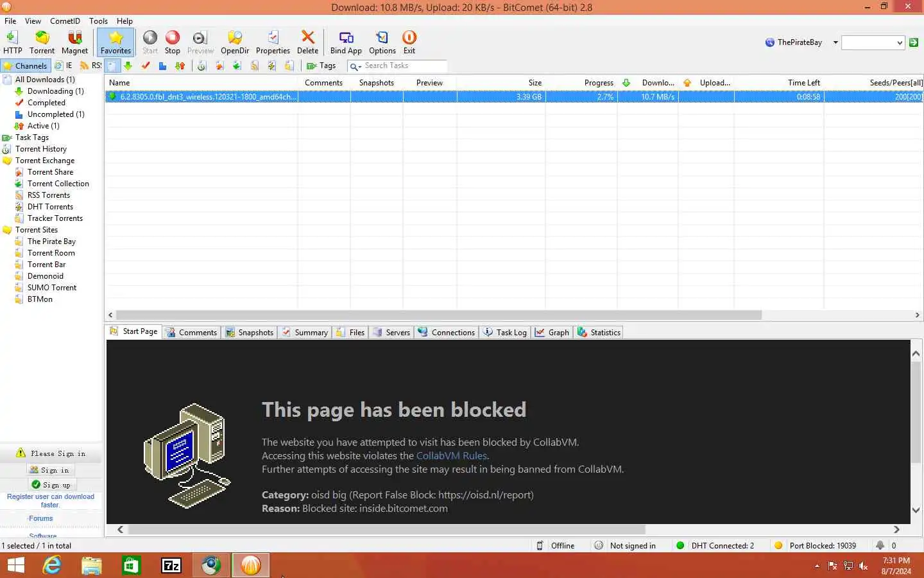Click the bell notification icon in status bar
Image resolution: width=924 pixels, height=578 pixels.
(880, 545)
